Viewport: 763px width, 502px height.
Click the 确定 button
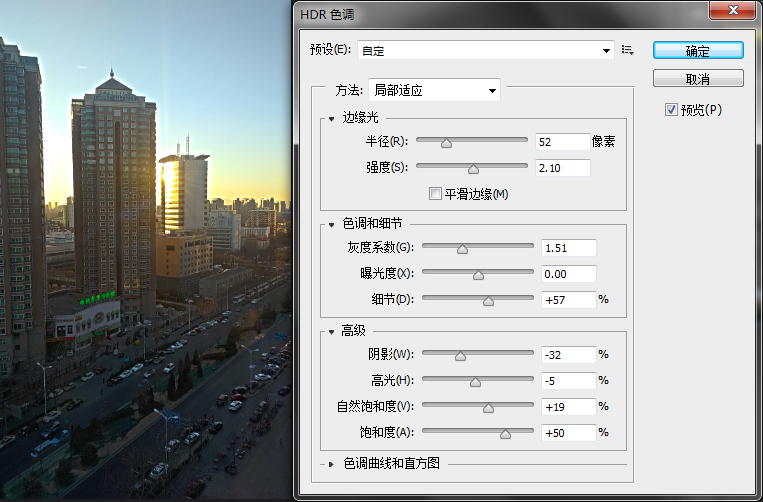point(698,51)
